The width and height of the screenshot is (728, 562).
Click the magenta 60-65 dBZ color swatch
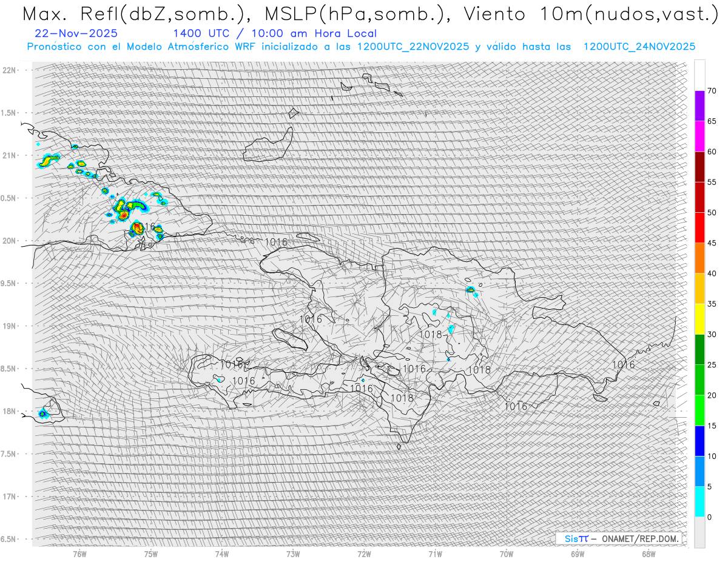pos(699,136)
